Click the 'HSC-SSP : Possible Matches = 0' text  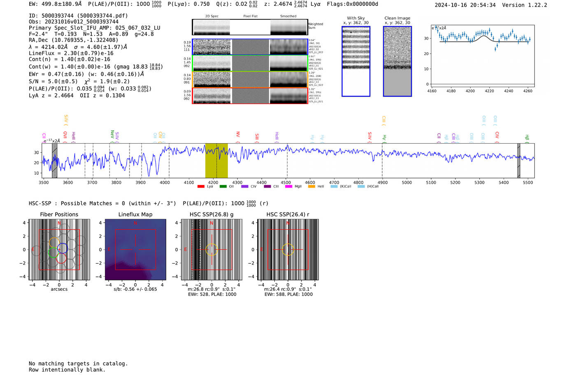[77, 203]
